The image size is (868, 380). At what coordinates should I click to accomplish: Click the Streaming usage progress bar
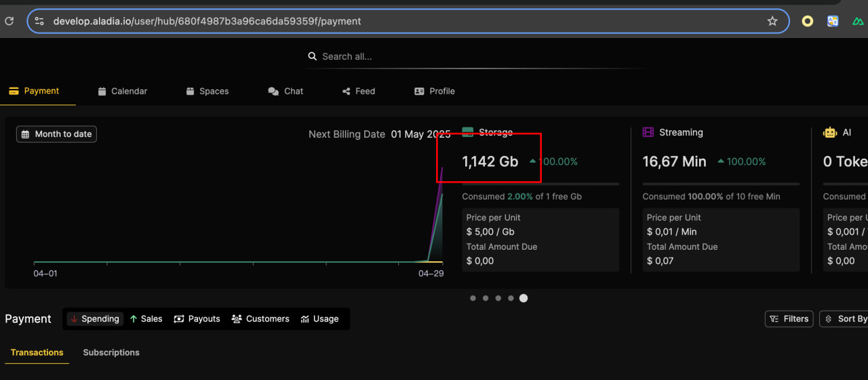coord(721,184)
